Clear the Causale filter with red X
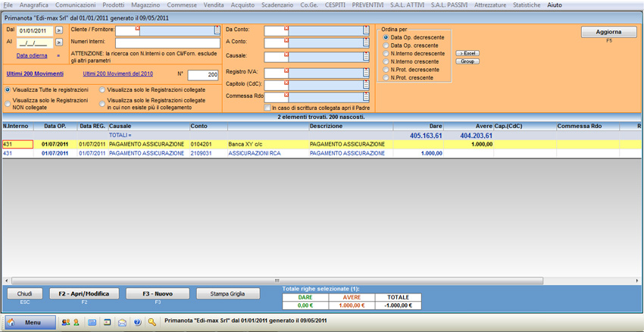Screen dimensions: 644x332 [x=286, y=55]
